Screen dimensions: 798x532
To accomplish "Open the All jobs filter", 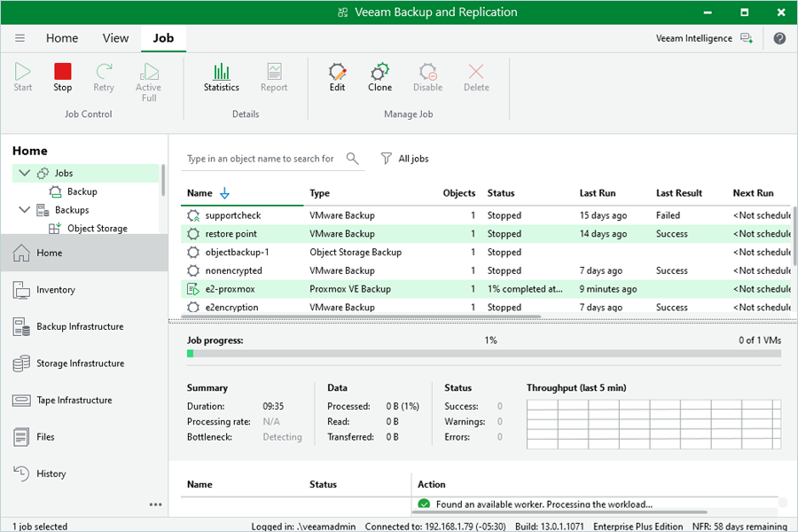I will [x=404, y=159].
